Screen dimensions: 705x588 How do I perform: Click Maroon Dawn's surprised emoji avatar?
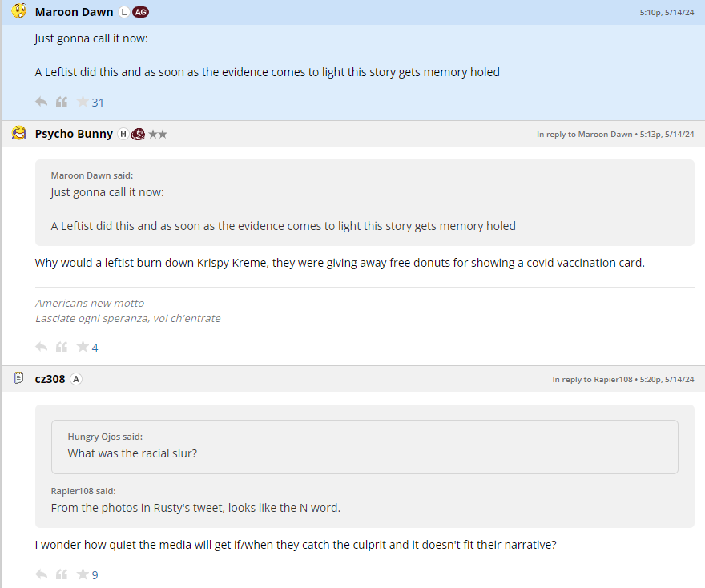click(19, 11)
